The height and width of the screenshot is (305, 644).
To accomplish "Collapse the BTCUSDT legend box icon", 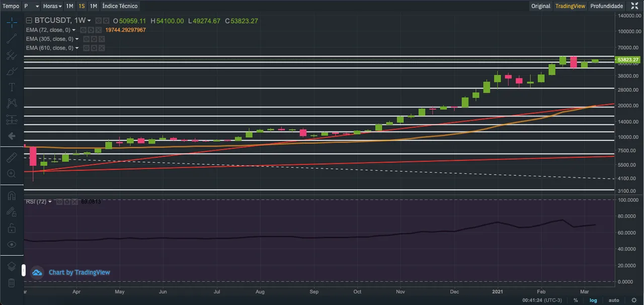I will click(x=29, y=21).
